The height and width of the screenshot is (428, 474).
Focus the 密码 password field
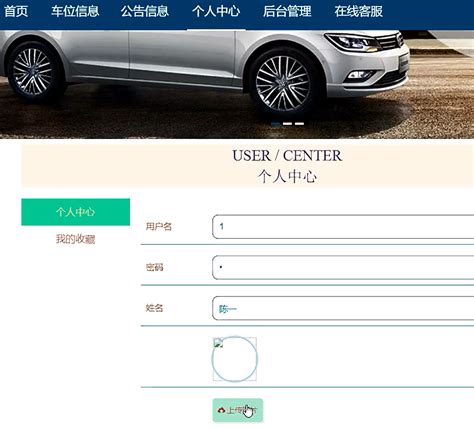coord(343,267)
